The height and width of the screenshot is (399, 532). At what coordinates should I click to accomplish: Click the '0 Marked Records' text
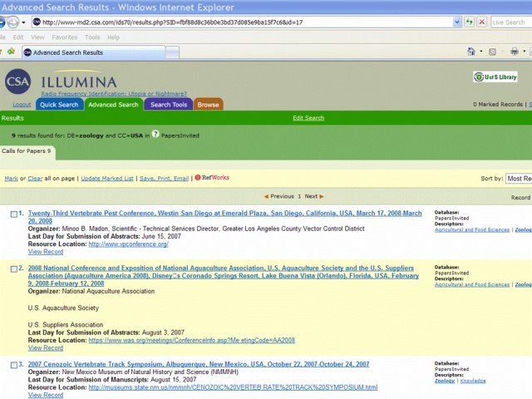(498, 105)
